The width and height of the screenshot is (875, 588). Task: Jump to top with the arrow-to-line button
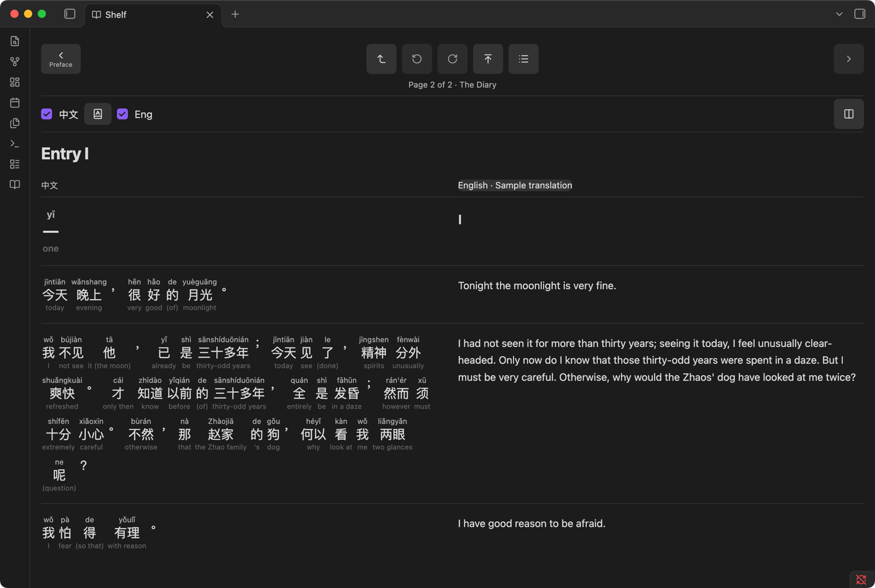tap(488, 59)
